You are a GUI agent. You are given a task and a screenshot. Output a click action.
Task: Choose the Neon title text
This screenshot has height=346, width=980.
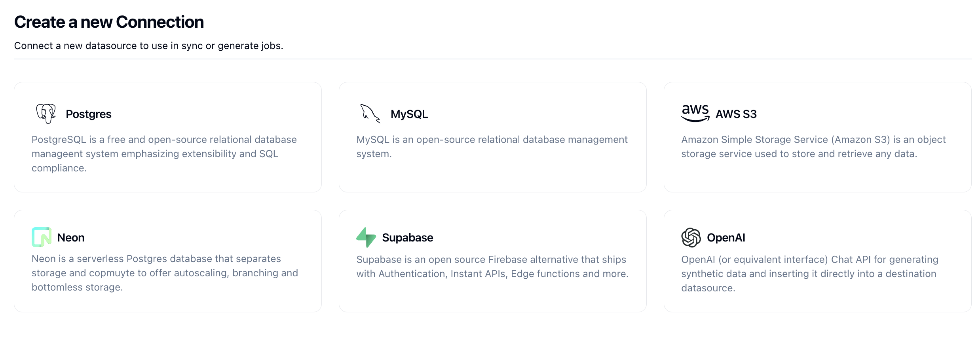click(x=71, y=238)
